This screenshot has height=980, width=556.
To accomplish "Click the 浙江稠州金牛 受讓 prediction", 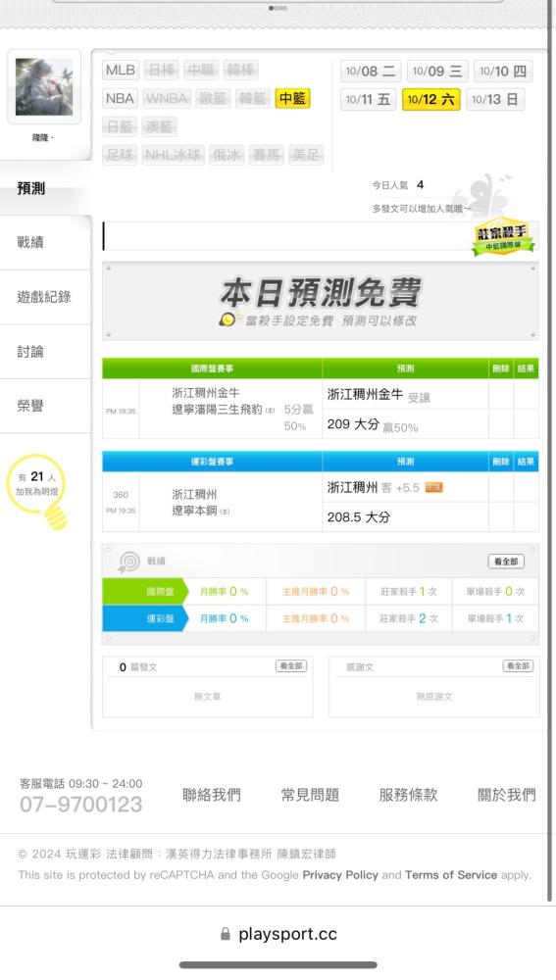I will click(x=379, y=396).
